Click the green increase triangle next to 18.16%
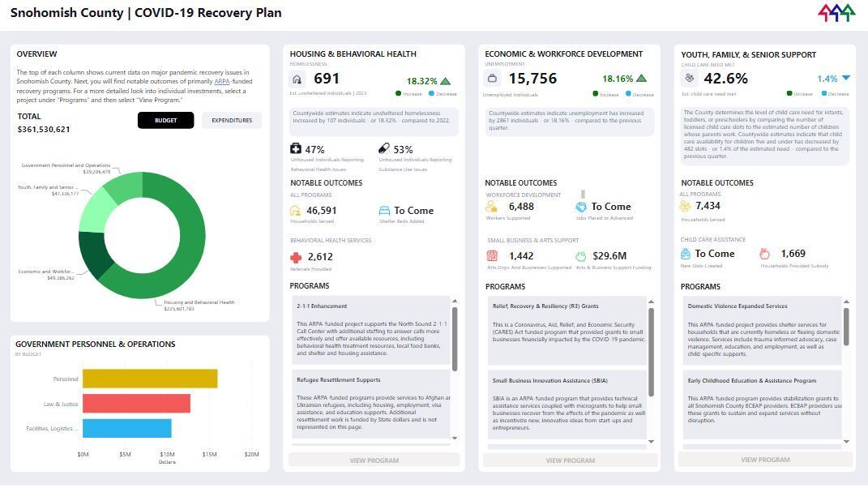The width and height of the screenshot is (868, 488). click(641, 78)
